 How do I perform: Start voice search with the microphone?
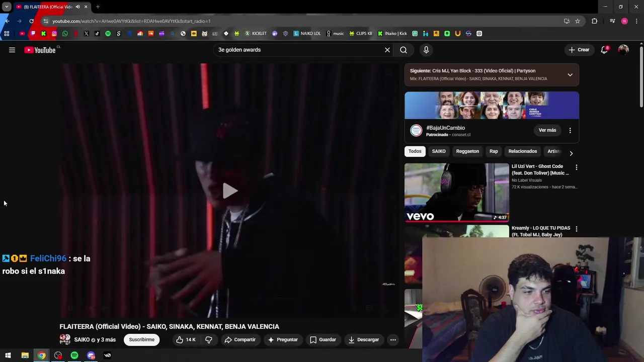click(426, 50)
